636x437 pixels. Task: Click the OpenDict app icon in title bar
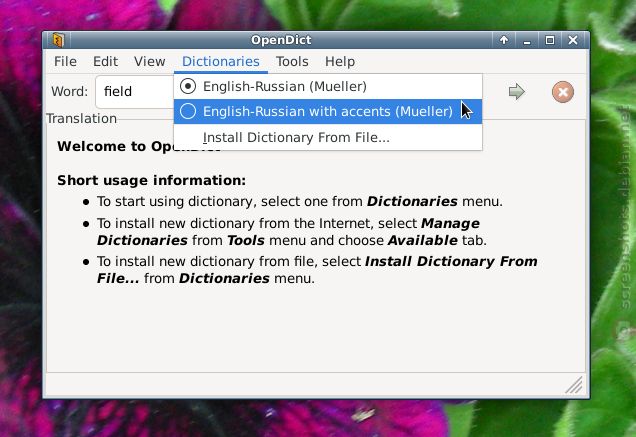click(59, 40)
